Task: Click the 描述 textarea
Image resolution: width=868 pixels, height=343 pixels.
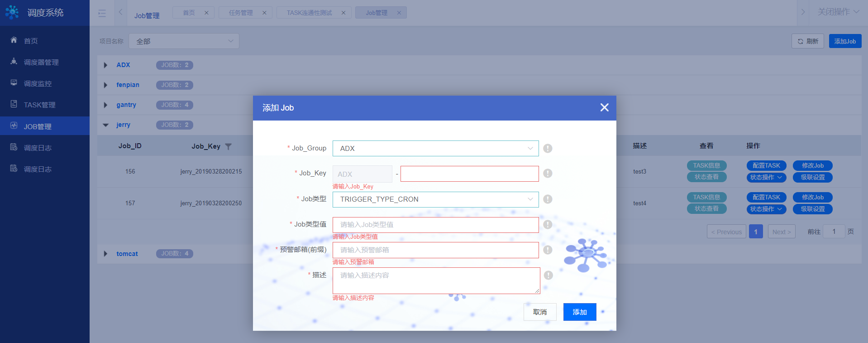Action: [x=436, y=280]
